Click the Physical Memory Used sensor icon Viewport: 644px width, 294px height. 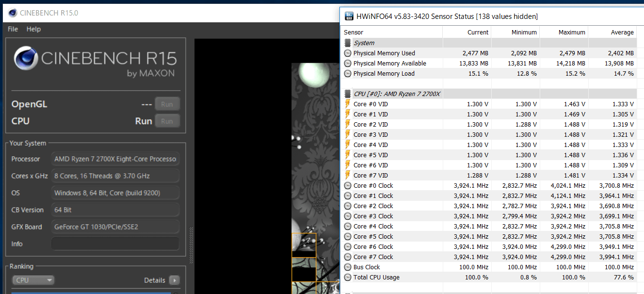point(348,53)
